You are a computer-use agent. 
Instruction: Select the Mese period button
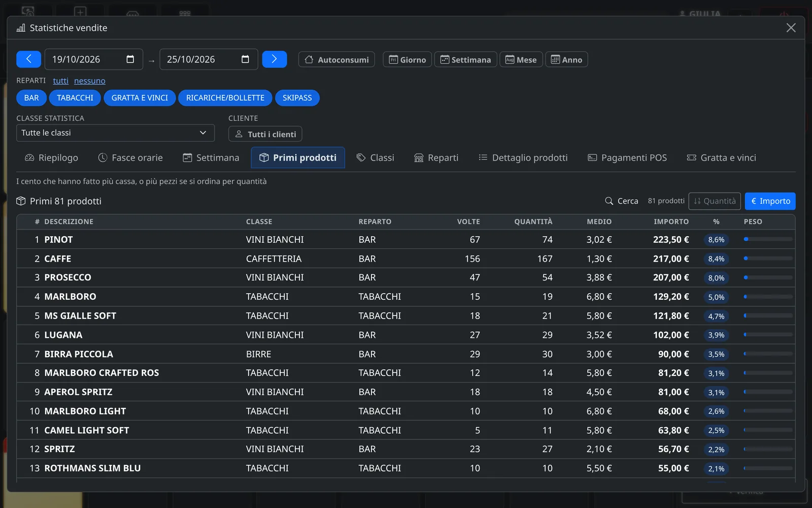[521, 60]
